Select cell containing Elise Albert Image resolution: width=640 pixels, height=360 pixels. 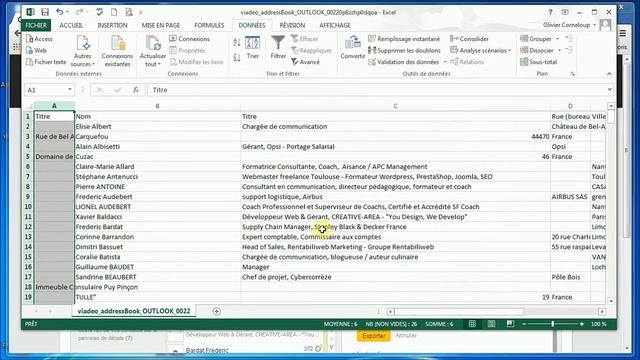[158, 127]
